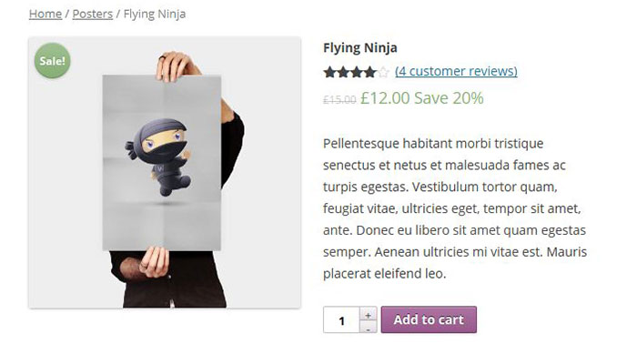
Task: Click the Flying Ninja product title
Action: tap(360, 47)
